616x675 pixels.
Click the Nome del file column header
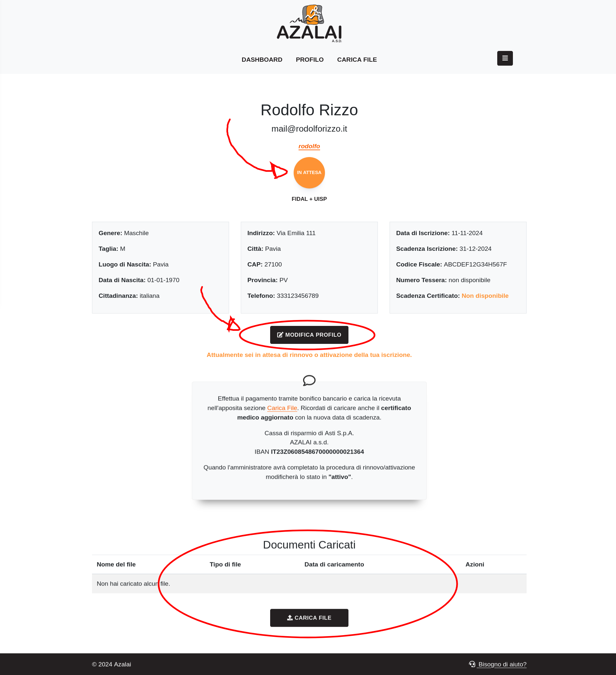point(116,565)
